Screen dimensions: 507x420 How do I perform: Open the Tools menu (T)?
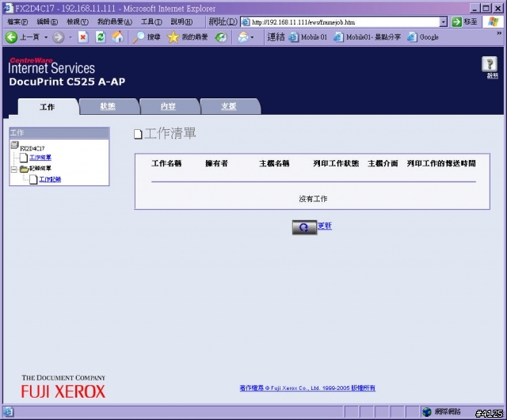click(151, 21)
